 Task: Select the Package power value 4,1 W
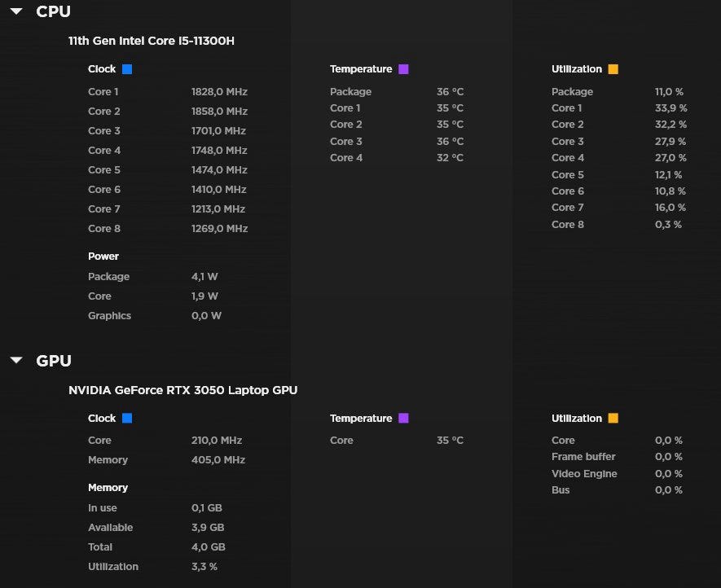coord(204,277)
